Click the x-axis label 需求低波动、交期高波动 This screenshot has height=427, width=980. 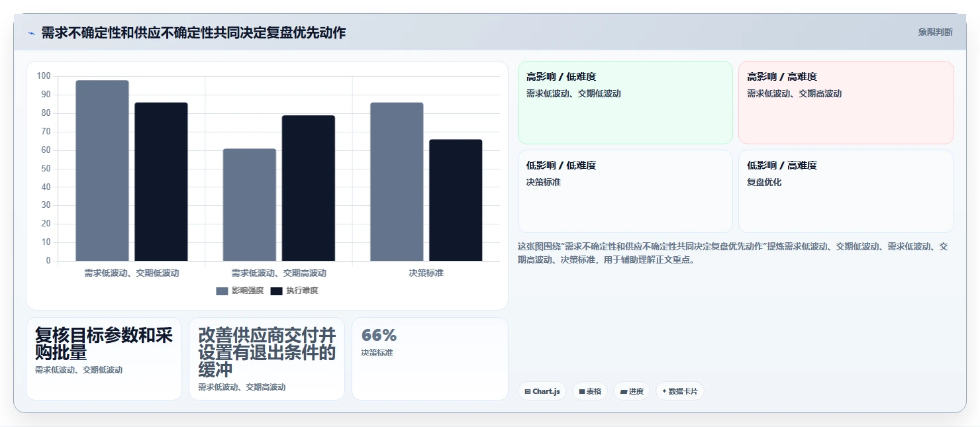click(x=279, y=273)
